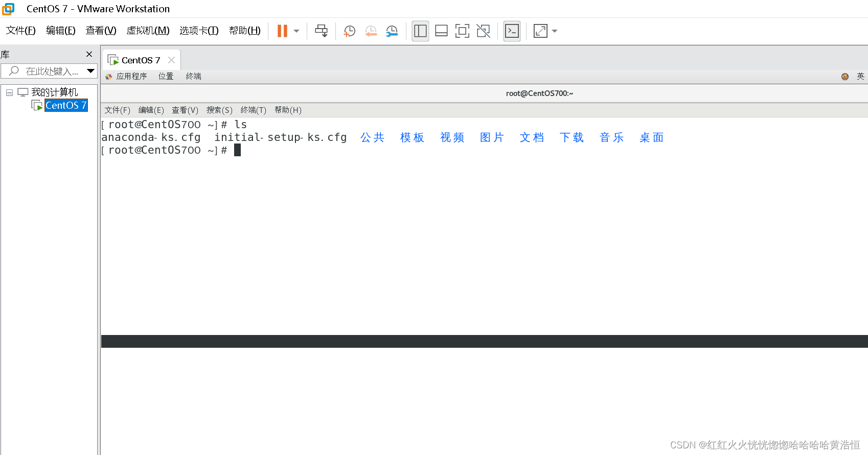Open VMware 查看(V) menu
The width and height of the screenshot is (868, 455).
101,31
